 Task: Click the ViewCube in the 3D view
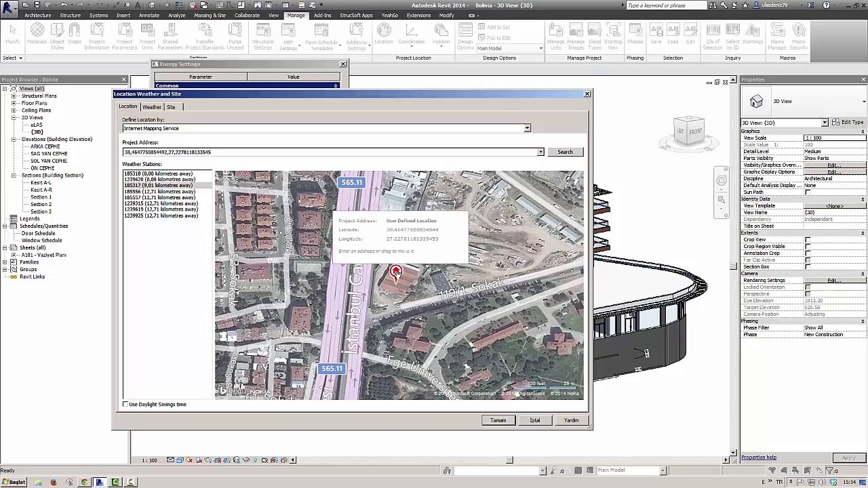[x=690, y=130]
